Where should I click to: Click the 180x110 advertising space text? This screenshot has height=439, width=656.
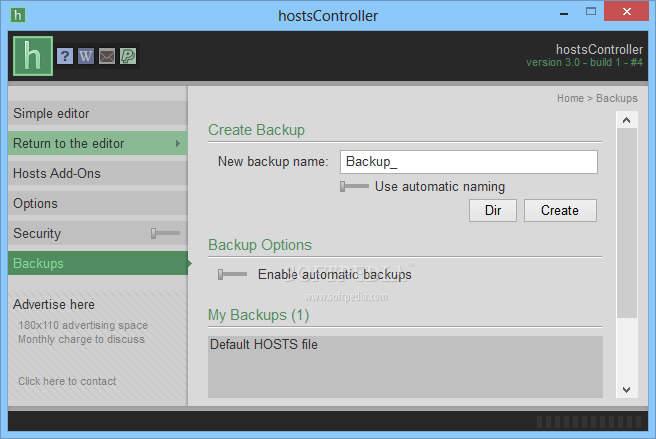83,325
